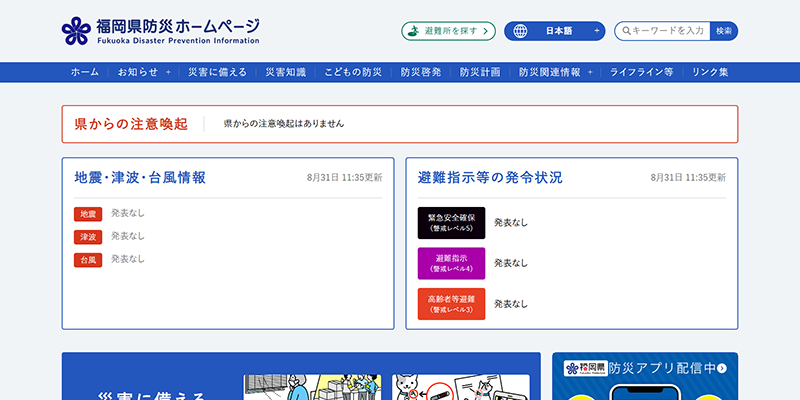The width and height of the screenshot is (800, 400).
Task: Click the red 津波 label
Action: (88, 237)
